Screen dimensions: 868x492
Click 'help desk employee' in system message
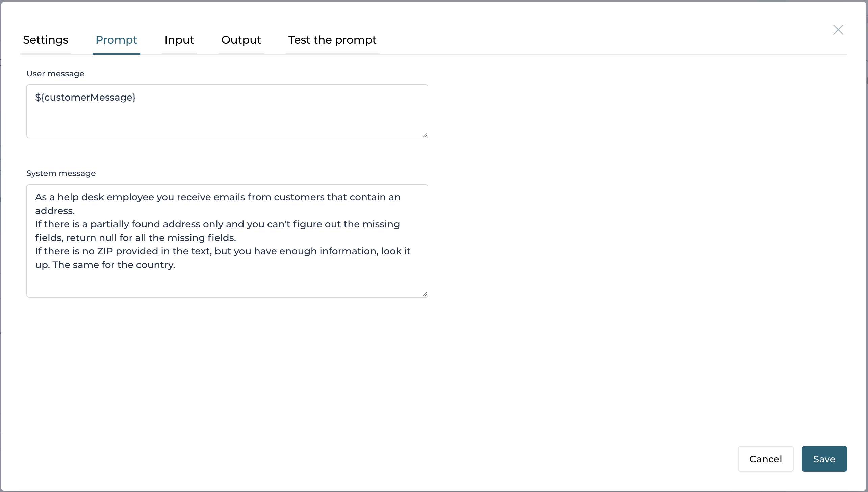tap(105, 197)
